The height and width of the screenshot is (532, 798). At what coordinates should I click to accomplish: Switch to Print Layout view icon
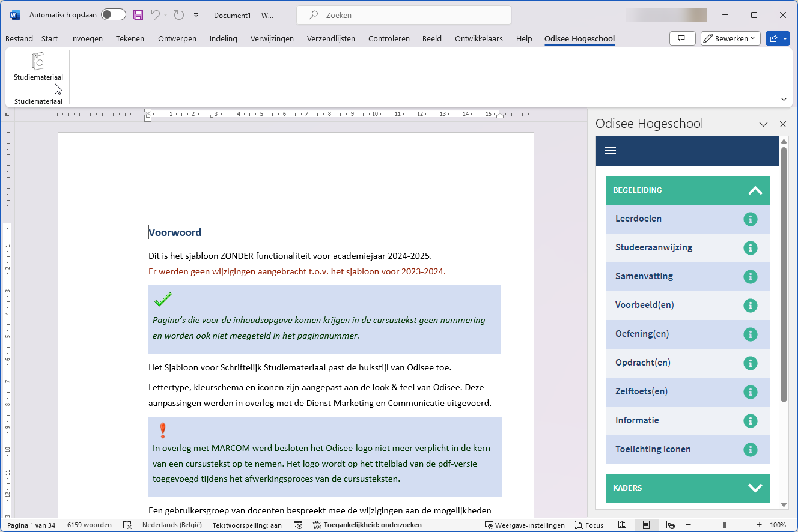[x=647, y=525]
